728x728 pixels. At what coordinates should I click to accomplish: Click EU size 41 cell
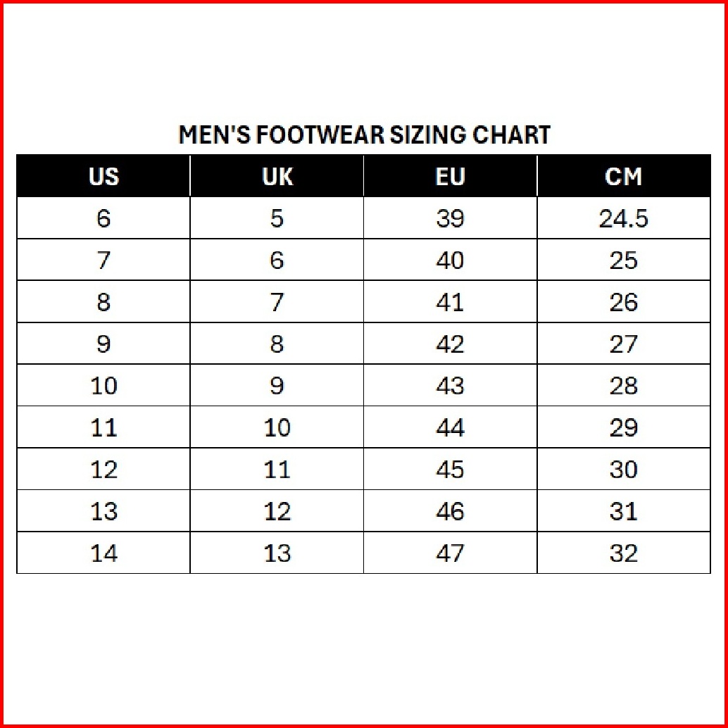450,302
